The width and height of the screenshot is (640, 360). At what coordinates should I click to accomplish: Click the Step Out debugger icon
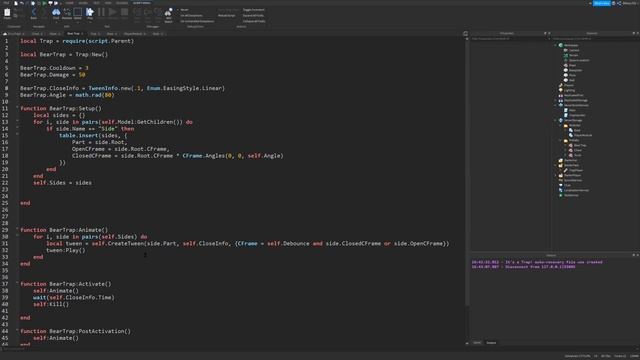158,12
